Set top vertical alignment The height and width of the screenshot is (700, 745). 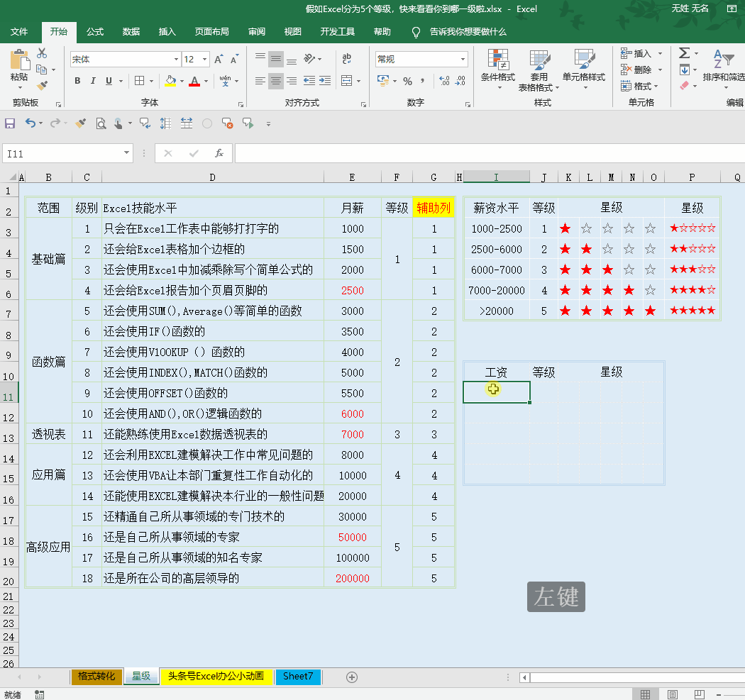pos(260,58)
